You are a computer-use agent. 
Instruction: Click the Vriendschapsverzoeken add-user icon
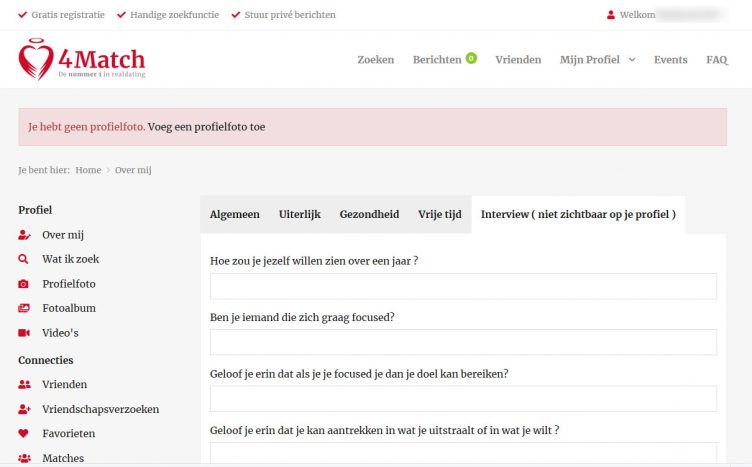(24, 410)
